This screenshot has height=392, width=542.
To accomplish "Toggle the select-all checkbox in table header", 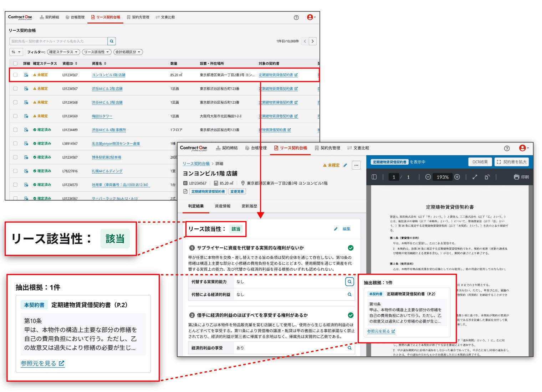I will 15,63.
